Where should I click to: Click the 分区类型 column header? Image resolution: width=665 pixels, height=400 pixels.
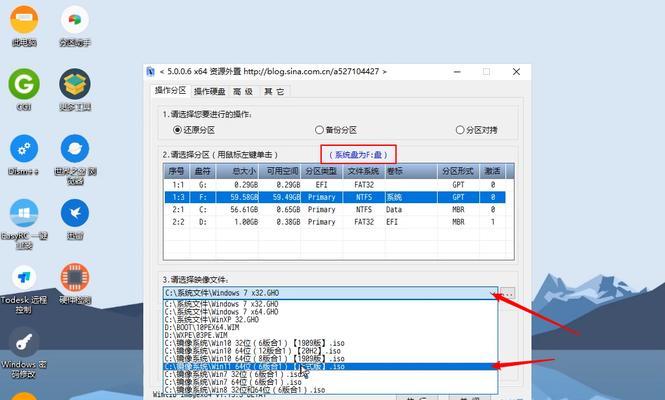pyautogui.click(x=321, y=171)
